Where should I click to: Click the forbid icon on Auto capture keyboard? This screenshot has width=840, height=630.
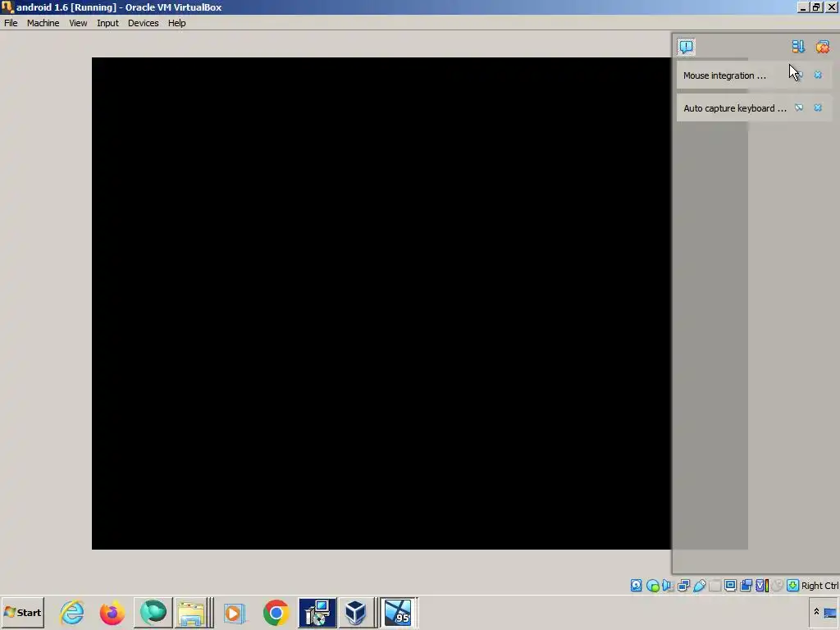point(799,107)
